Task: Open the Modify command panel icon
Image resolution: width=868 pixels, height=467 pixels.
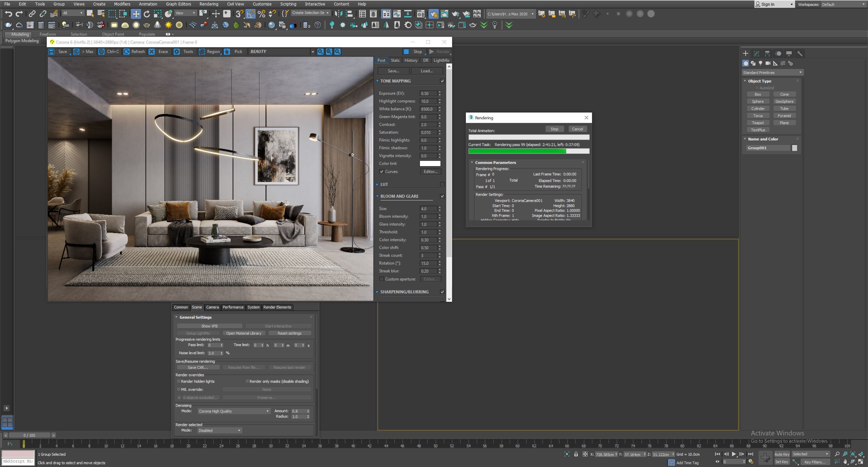Action: (757, 54)
